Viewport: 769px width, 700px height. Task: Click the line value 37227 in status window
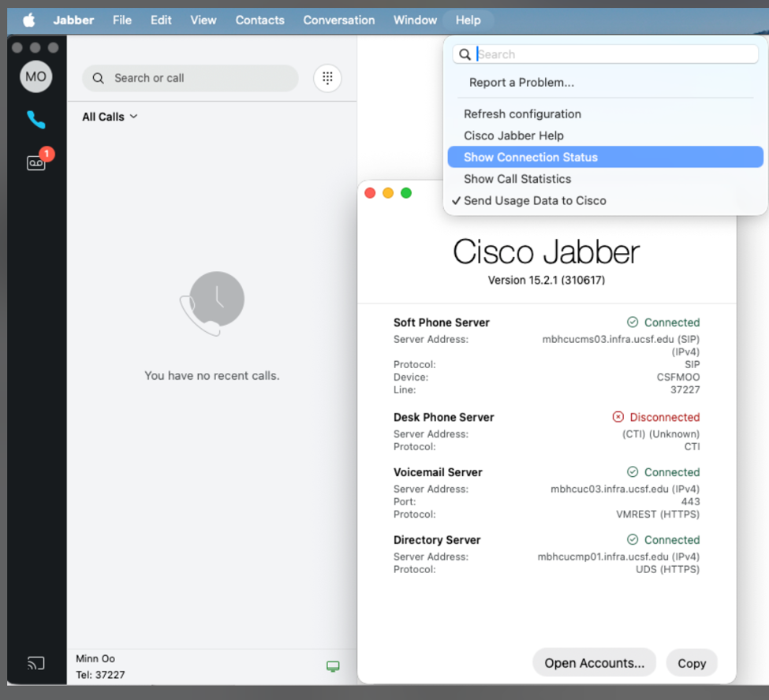[x=685, y=389]
